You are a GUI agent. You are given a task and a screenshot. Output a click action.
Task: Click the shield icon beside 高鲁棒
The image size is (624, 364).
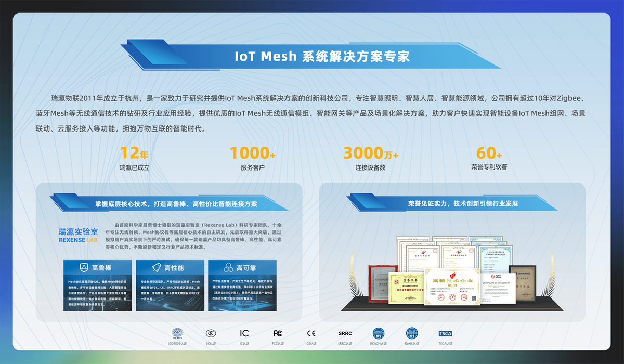(83, 268)
